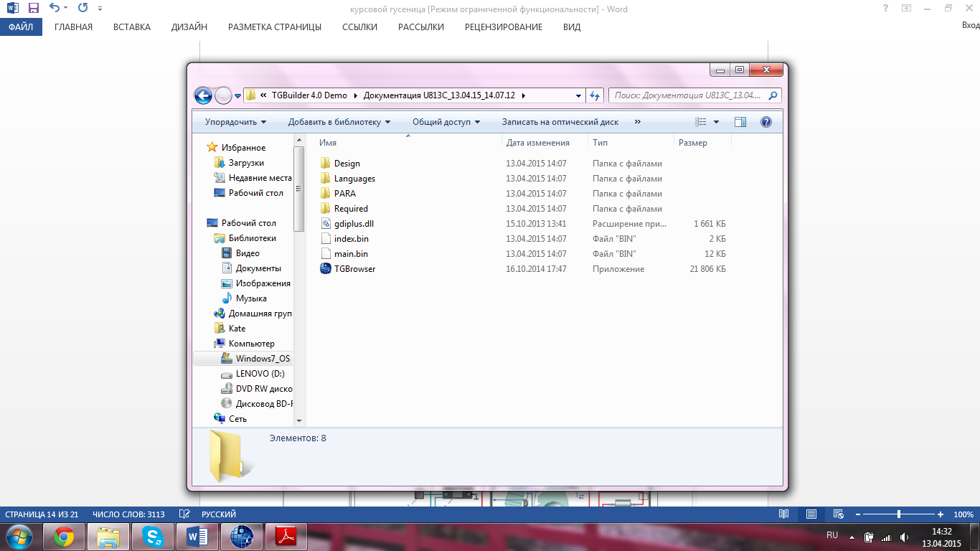The height and width of the screenshot is (551, 980).
Task: Switch Word to web layout view icon
Action: click(837, 514)
